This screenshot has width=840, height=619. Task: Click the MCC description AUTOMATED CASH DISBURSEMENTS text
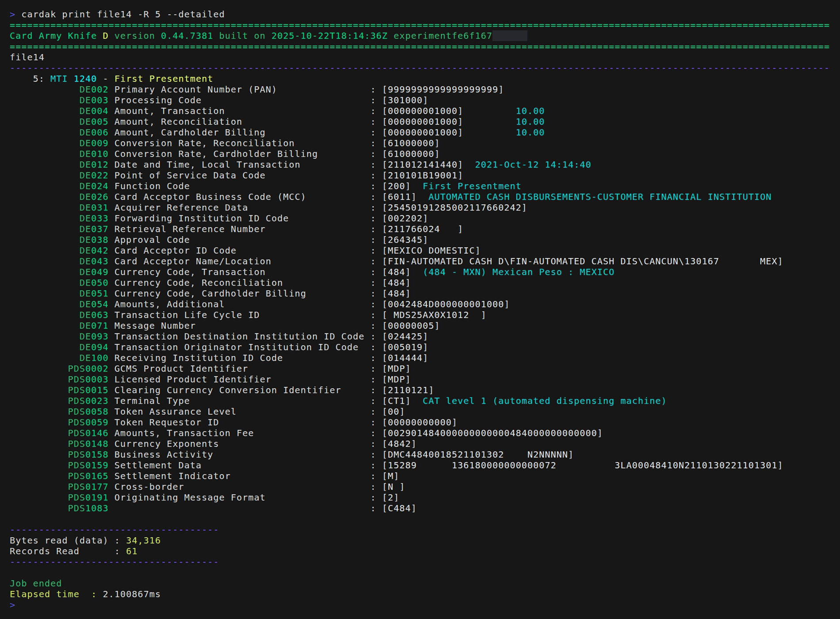[599, 197]
